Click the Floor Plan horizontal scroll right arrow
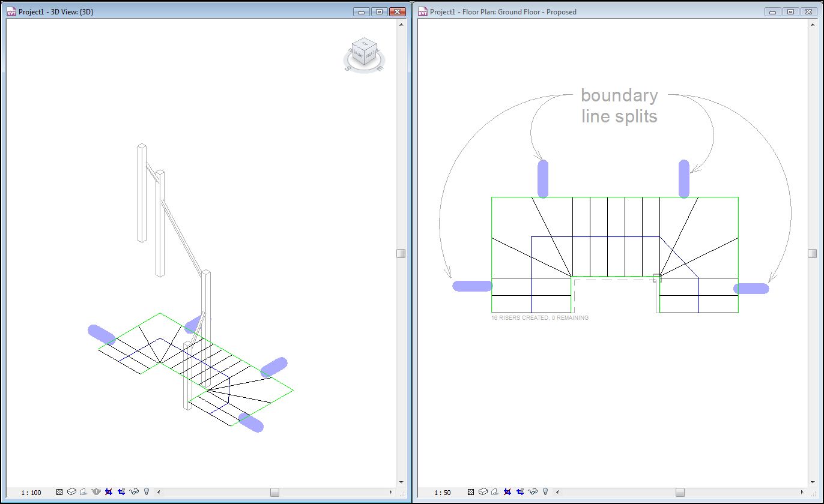The height and width of the screenshot is (504, 824). (803, 493)
